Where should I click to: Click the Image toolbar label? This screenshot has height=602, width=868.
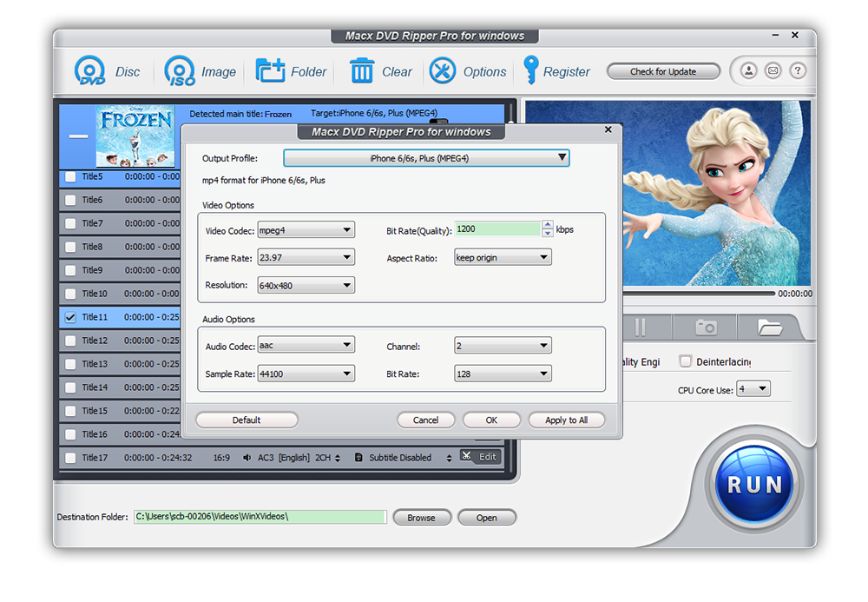pos(218,72)
